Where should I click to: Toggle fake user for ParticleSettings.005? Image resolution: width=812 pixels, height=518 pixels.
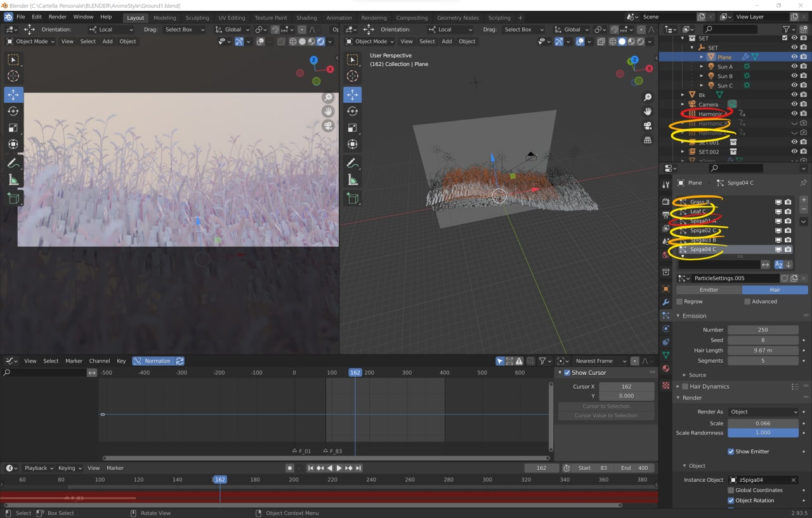[785, 278]
